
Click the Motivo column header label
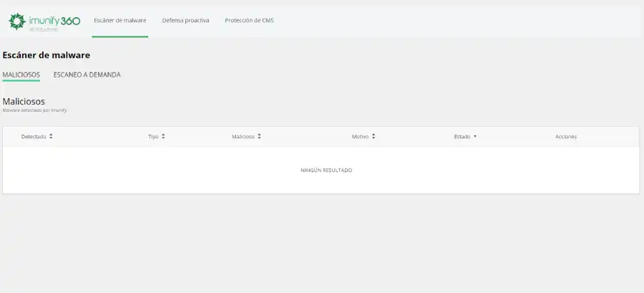point(360,136)
